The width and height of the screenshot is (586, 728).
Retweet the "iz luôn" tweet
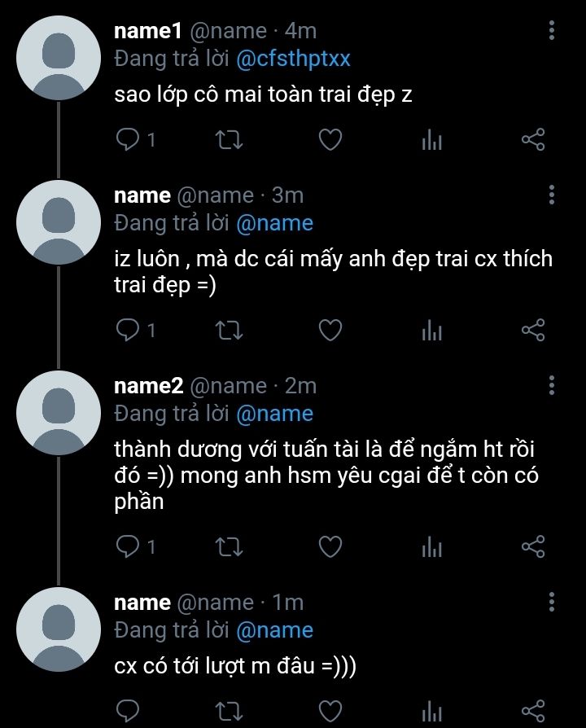pos(231,330)
